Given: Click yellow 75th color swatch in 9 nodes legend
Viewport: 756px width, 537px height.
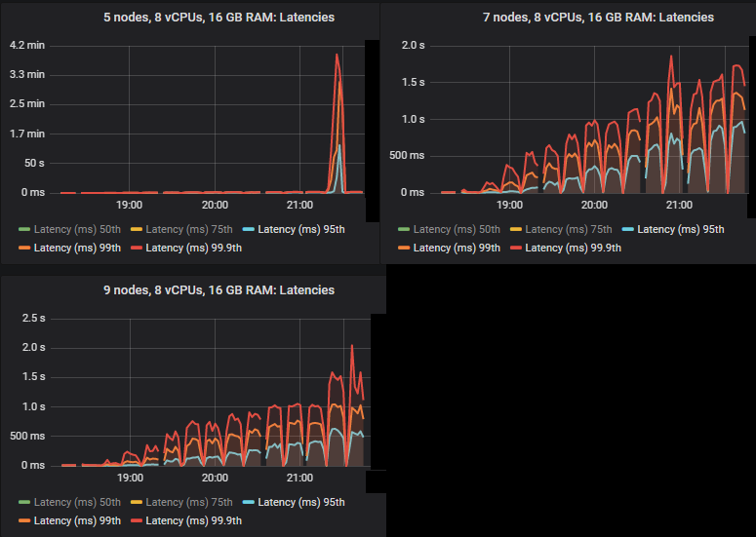Looking at the screenshot, I should coord(135,503).
